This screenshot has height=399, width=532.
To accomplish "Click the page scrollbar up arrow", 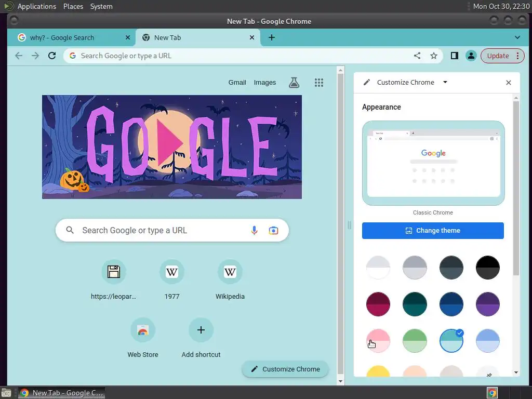I will tap(341, 70).
